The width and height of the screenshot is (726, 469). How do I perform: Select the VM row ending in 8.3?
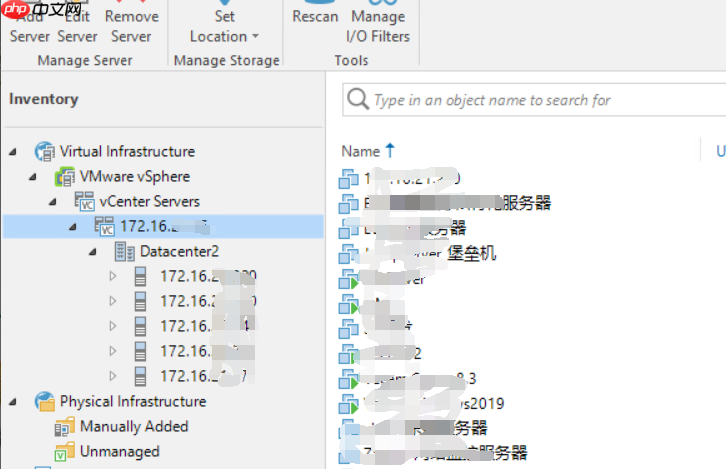tap(532, 379)
